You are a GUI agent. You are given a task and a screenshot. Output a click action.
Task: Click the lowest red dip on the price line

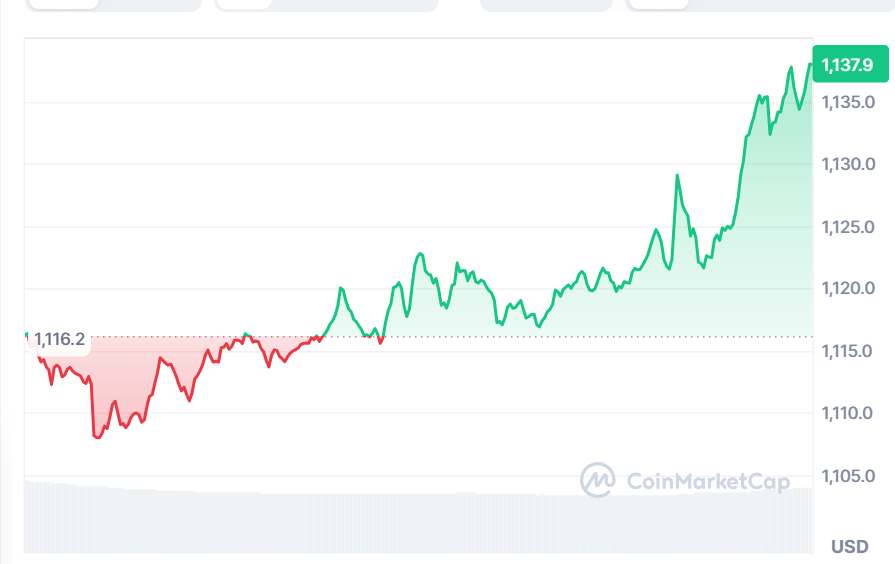pos(97,437)
